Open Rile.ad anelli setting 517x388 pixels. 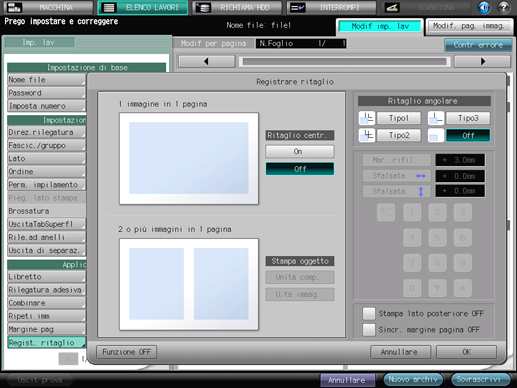pos(46,237)
